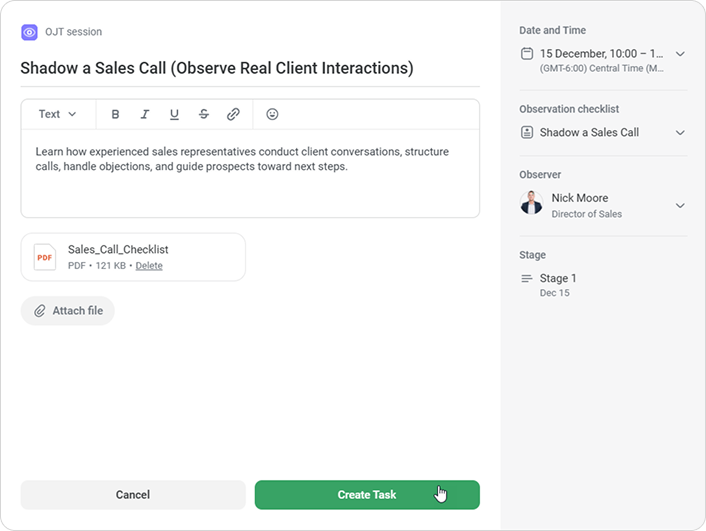Apply strikethrough formatting

coord(204,115)
